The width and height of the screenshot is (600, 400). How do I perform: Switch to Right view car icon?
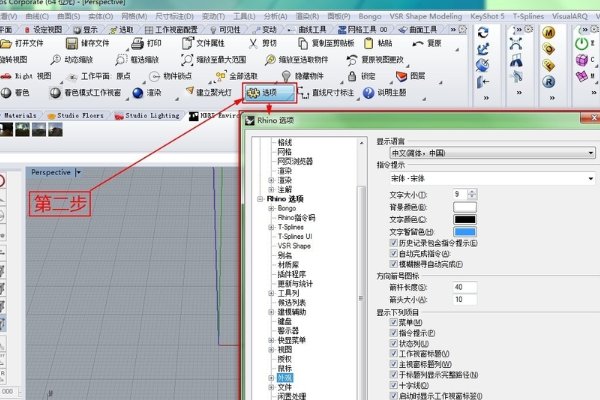(6, 76)
